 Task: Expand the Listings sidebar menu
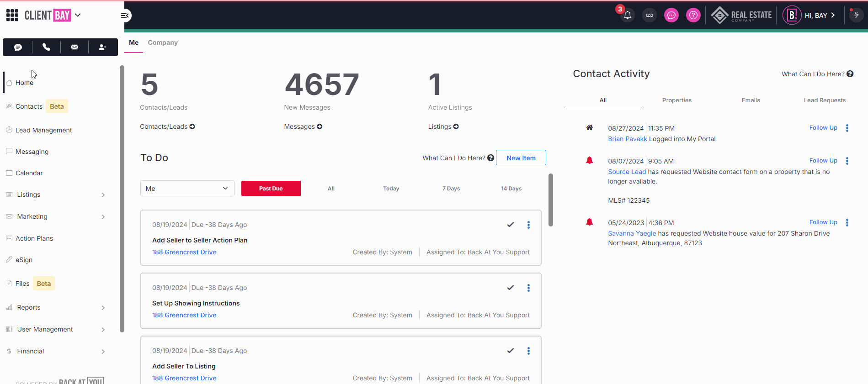click(x=103, y=195)
